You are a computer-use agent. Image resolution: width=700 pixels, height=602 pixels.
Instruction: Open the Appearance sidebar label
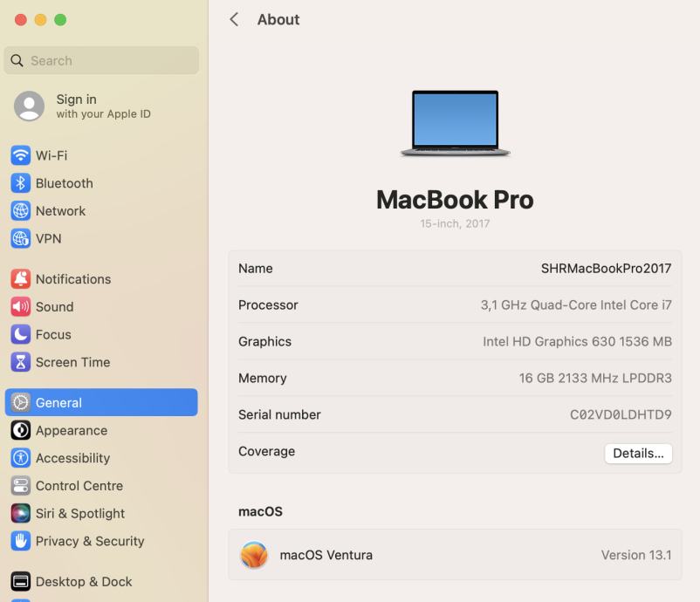[72, 430]
